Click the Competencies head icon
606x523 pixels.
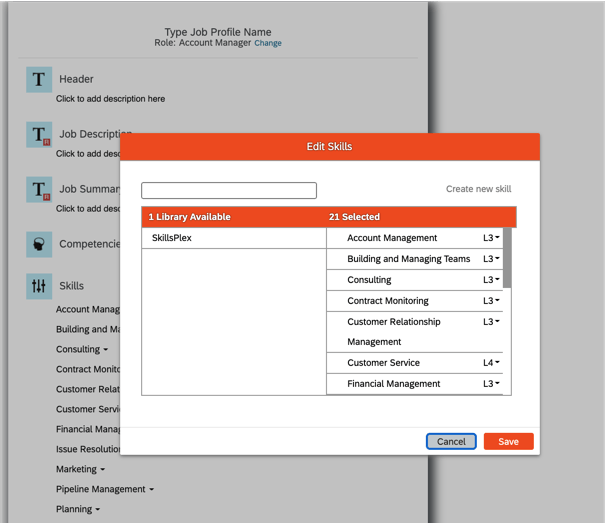click(39, 244)
